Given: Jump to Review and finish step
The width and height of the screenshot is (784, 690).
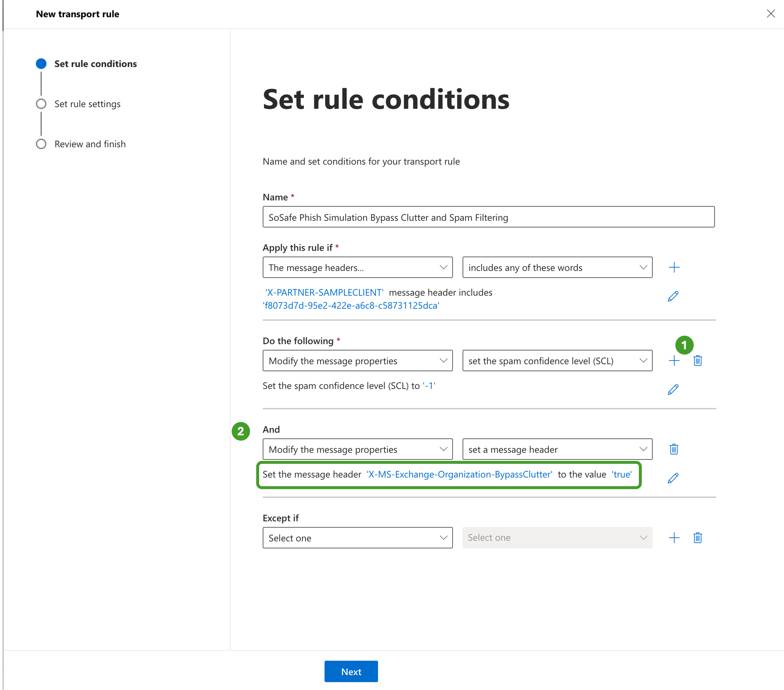Looking at the screenshot, I should 90,144.
